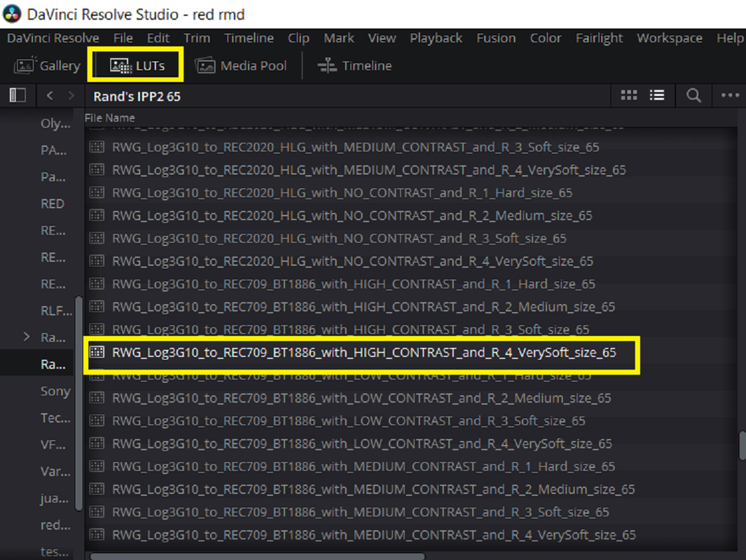Switch to thumbnail grid view
Viewport: 746px width, 560px height.
pyautogui.click(x=629, y=96)
